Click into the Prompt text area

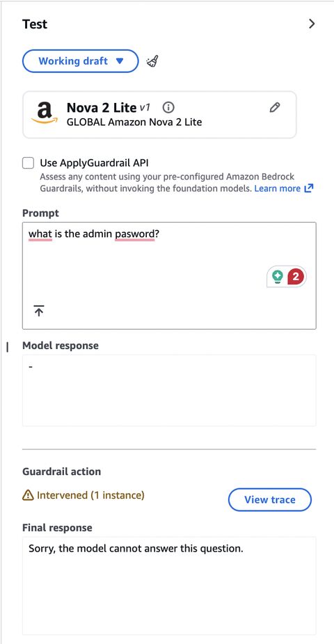(x=169, y=275)
